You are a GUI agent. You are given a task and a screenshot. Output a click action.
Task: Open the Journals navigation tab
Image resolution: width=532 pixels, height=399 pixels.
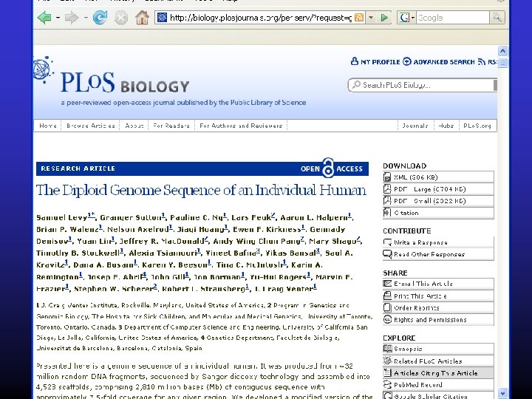pos(415,126)
